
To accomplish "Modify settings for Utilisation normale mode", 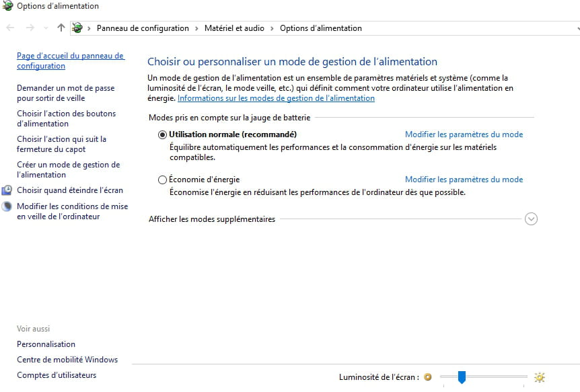I will (464, 134).
